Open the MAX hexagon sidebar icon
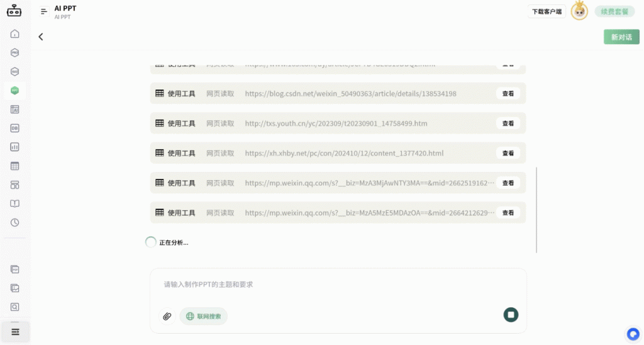Image resolution: width=644 pixels, height=345 pixels. tap(15, 72)
